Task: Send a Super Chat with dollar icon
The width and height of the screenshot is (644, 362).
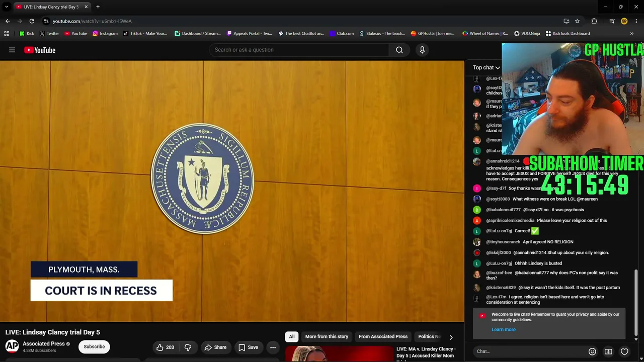Action: click(608, 351)
